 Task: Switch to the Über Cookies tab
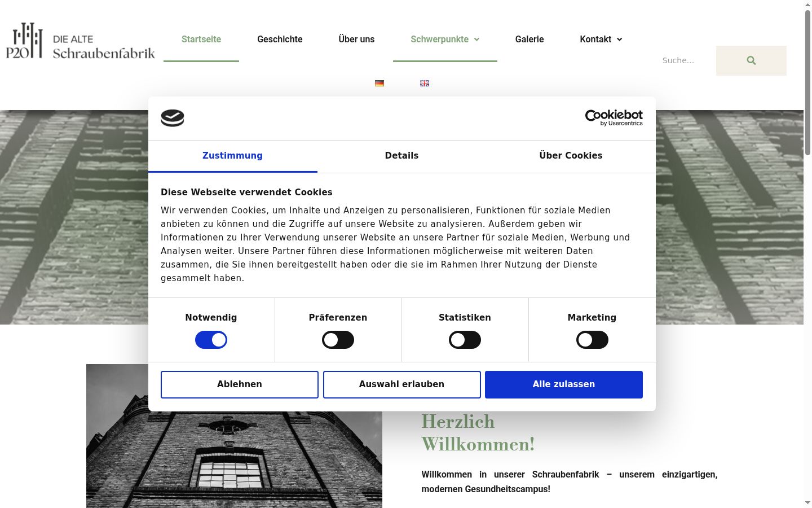coord(571,156)
